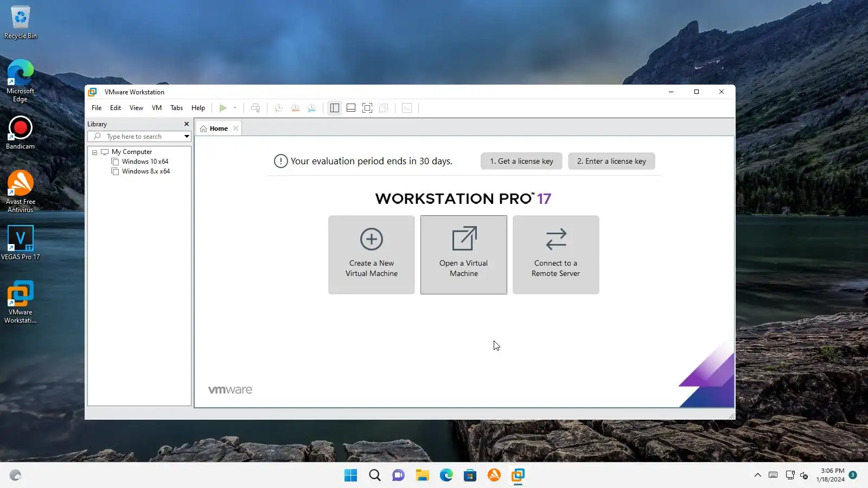Open Microsoft Edge from the taskbar

446,476
